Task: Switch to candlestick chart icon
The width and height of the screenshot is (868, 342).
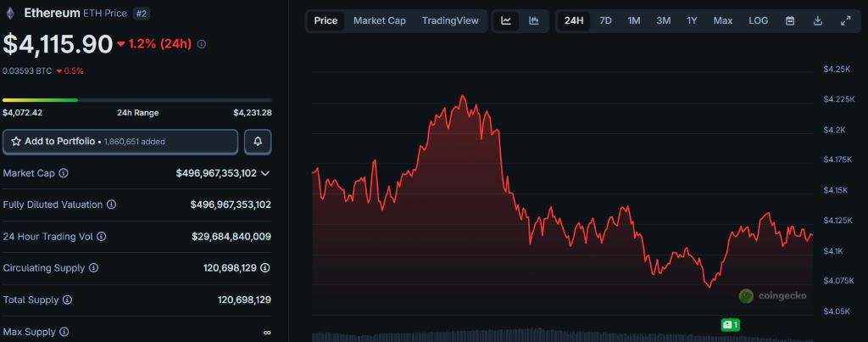Action: pos(534,20)
